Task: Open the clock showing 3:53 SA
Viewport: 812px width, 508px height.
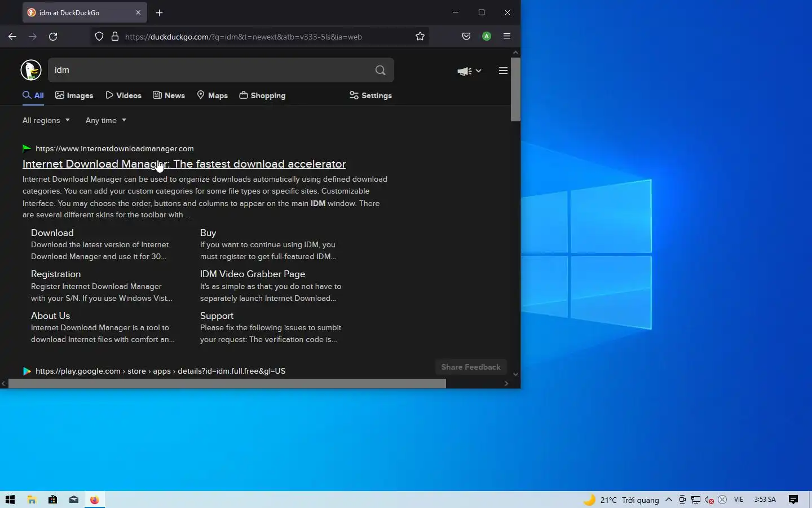Action: pyautogui.click(x=765, y=500)
